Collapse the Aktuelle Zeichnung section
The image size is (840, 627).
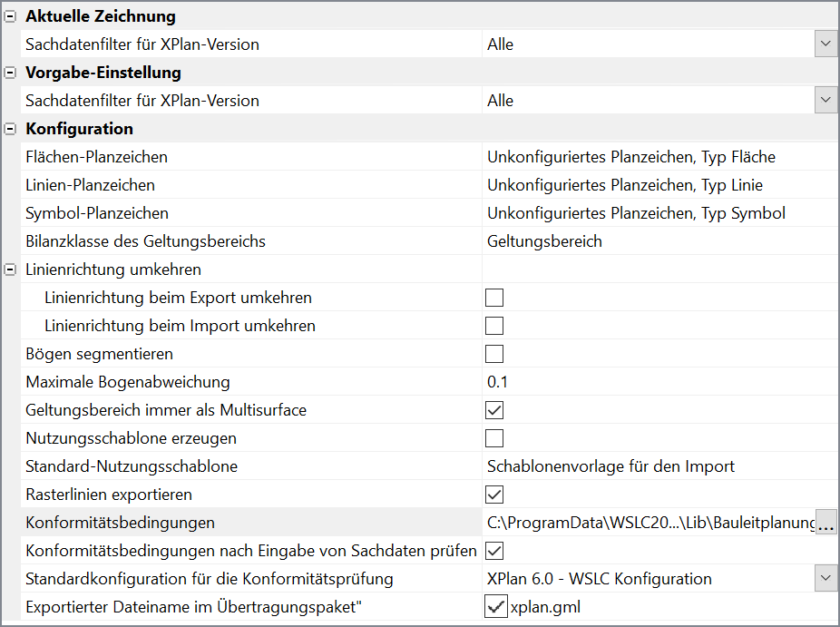(10, 16)
